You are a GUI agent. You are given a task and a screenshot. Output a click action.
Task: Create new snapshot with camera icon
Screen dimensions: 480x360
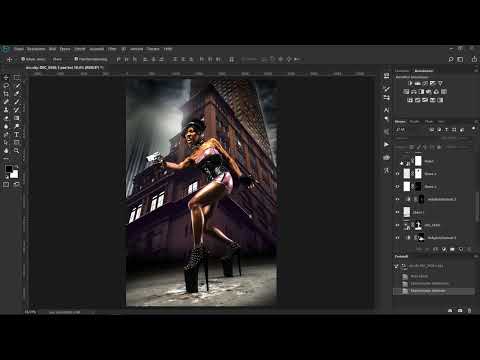460,310
